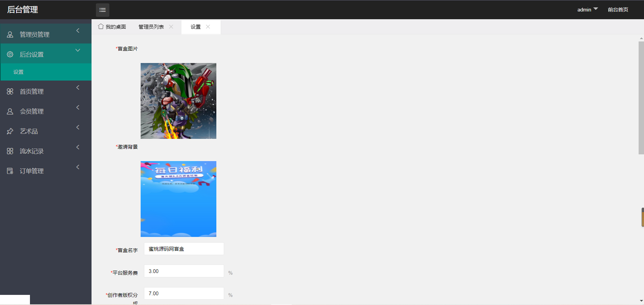
Task: Go to 前台首页 link
Action: coord(618,10)
